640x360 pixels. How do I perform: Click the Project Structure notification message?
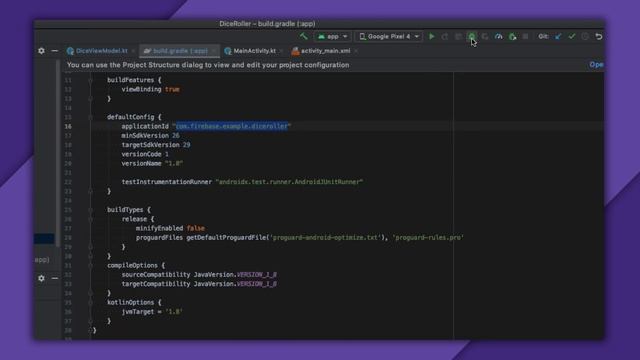[208, 65]
